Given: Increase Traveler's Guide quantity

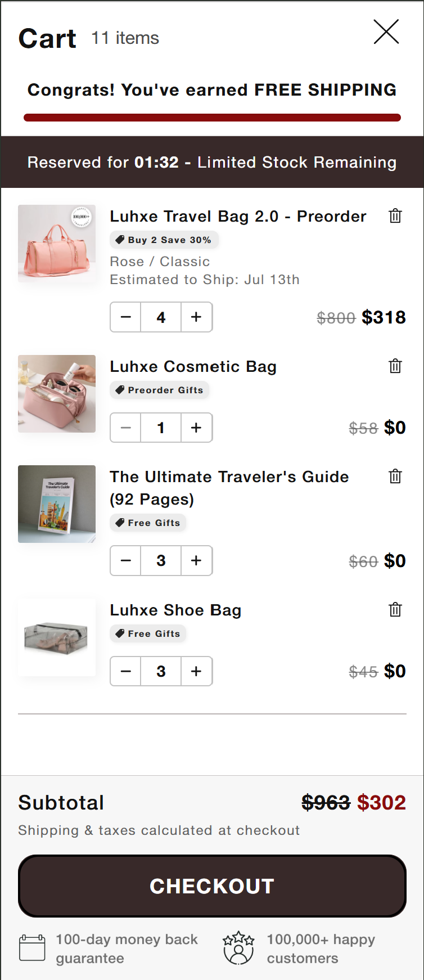Looking at the screenshot, I should [x=196, y=560].
